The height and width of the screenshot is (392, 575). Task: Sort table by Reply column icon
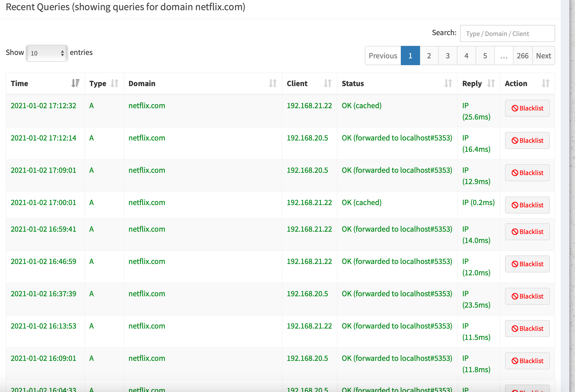(491, 83)
